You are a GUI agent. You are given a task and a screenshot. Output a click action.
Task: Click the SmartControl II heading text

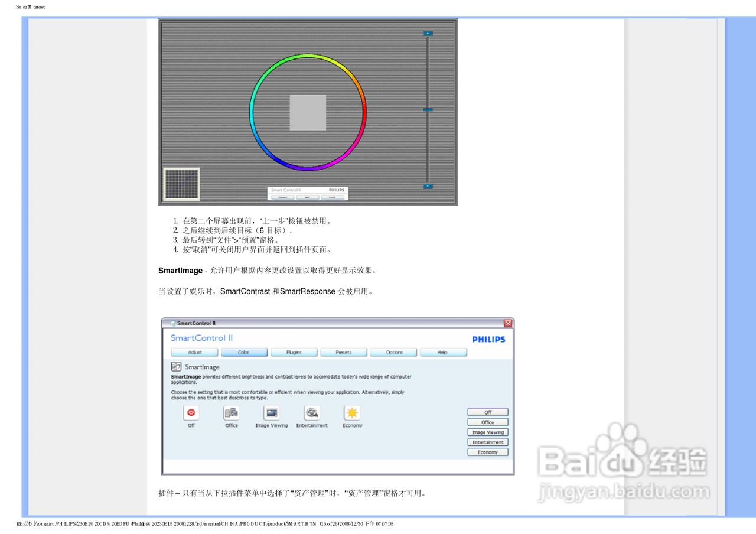(x=202, y=338)
